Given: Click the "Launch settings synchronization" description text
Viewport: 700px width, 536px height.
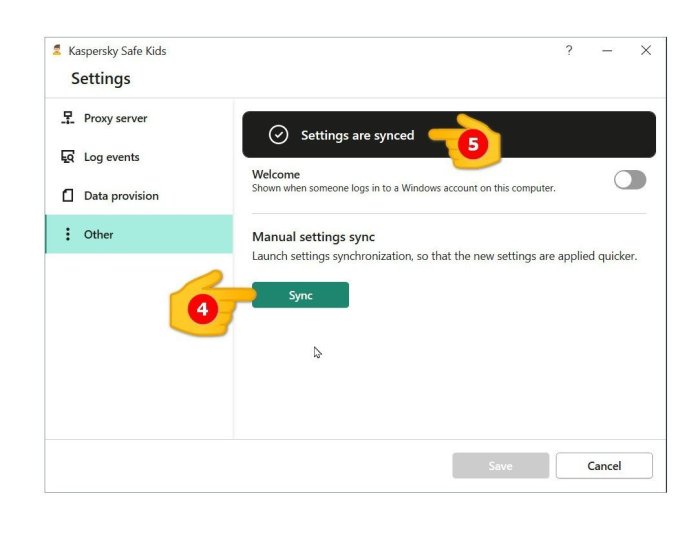Looking at the screenshot, I should (x=444, y=256).
